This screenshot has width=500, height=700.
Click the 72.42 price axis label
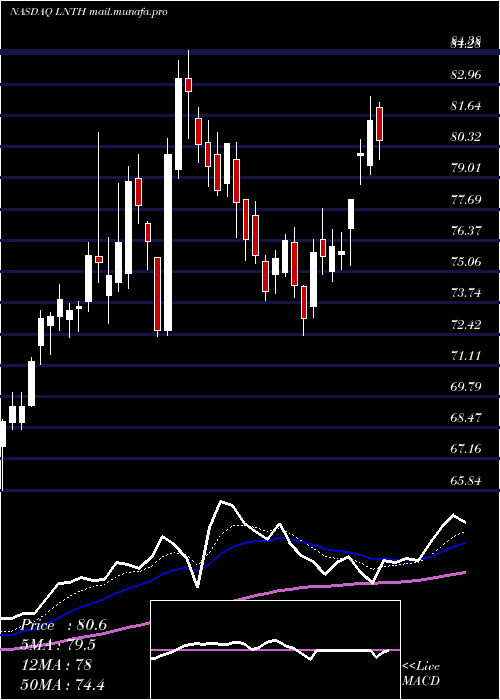(466, 324)
